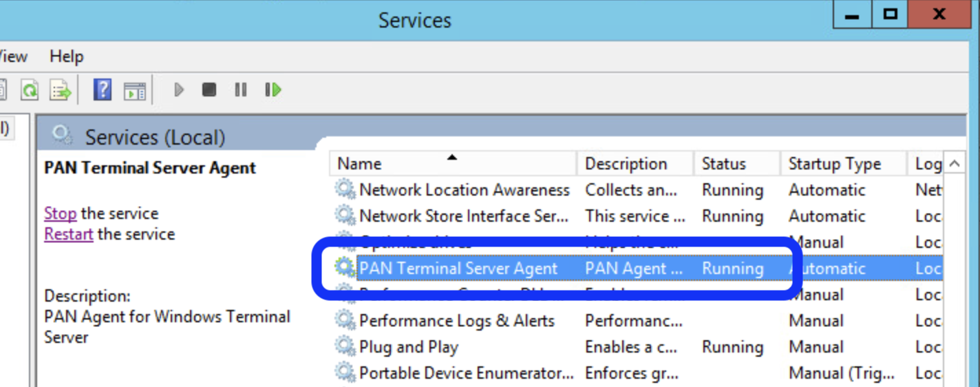Click the Show/Hide Action Pane toolbar icon
Viewport: 980px width, 387px height.
[135, 90]
